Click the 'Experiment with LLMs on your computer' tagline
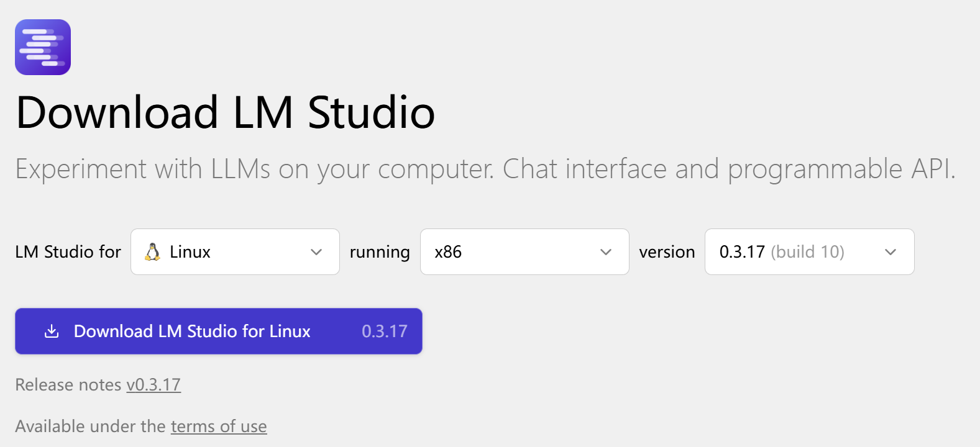This screenshot has height=447, width=980. pyautogui.click(x=485, y=169)
